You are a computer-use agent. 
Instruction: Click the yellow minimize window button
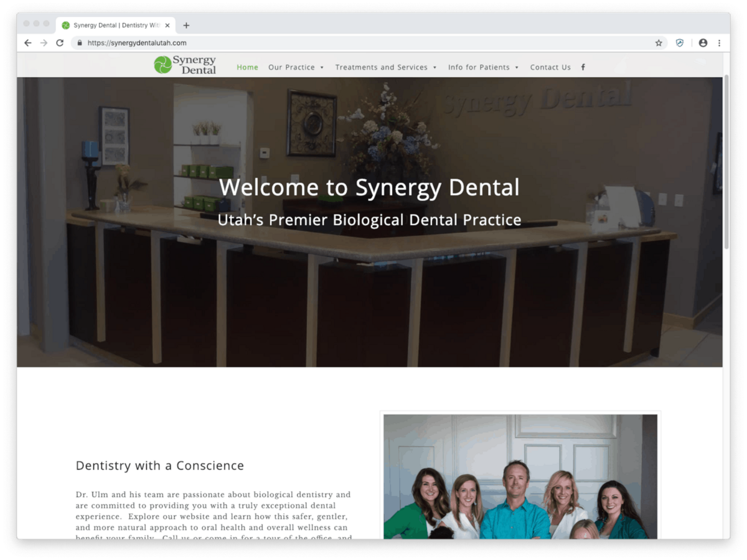tap(36, 24)
